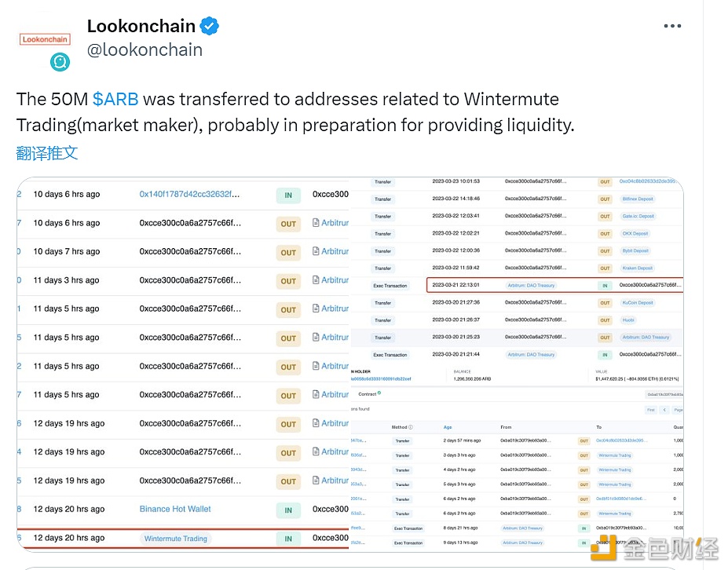728x570 pixels.
Task: Click the KuCoin Deposit address label
Action: [638, 302]
